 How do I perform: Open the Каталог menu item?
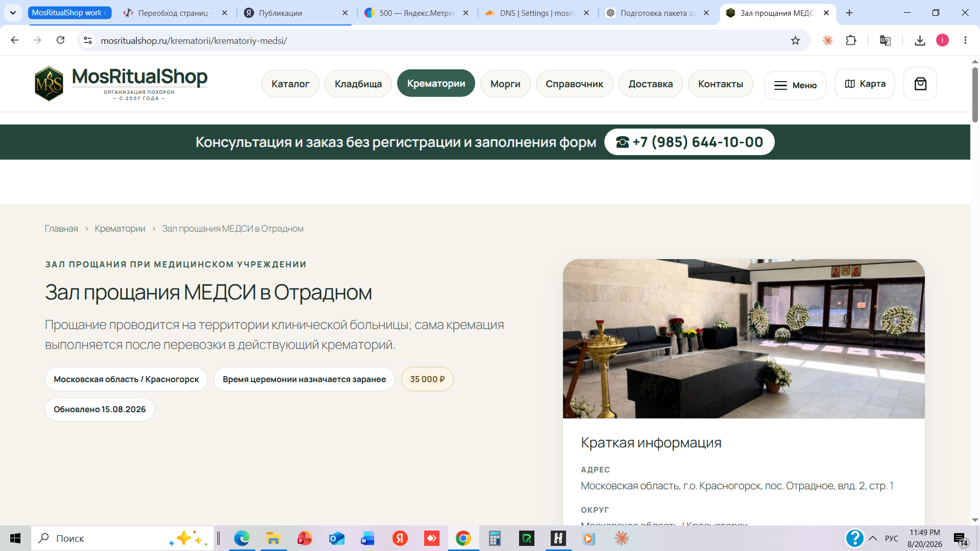coord(290,84)
